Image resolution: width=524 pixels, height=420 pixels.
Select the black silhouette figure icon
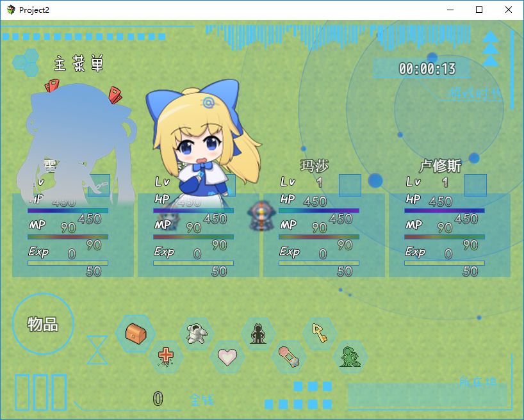click(x=258, y=333)
